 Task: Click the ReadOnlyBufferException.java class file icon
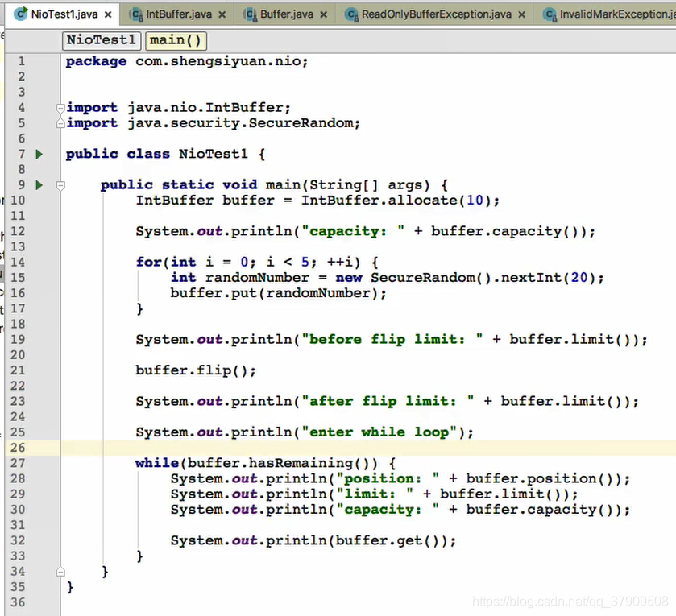(x=352, y=14)
